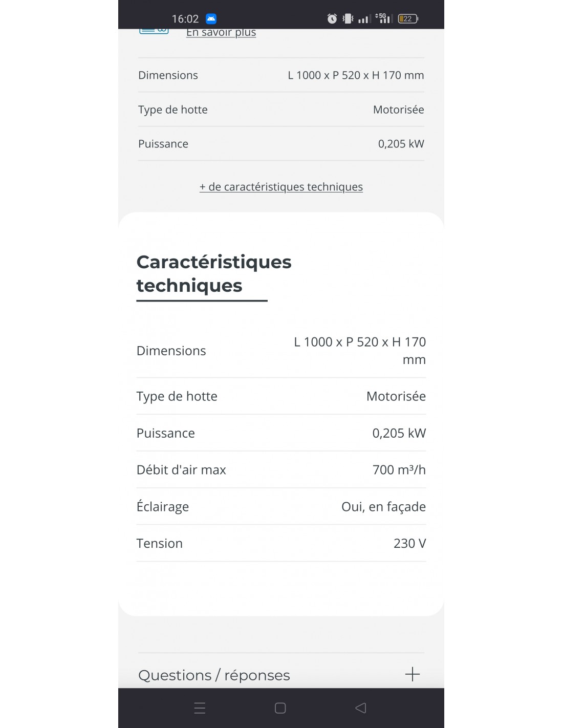The height and width of the screenshot is (728, 563).
Task: Show "+ de caractéristiques techniques" link
Action: (x=281, y=187)
